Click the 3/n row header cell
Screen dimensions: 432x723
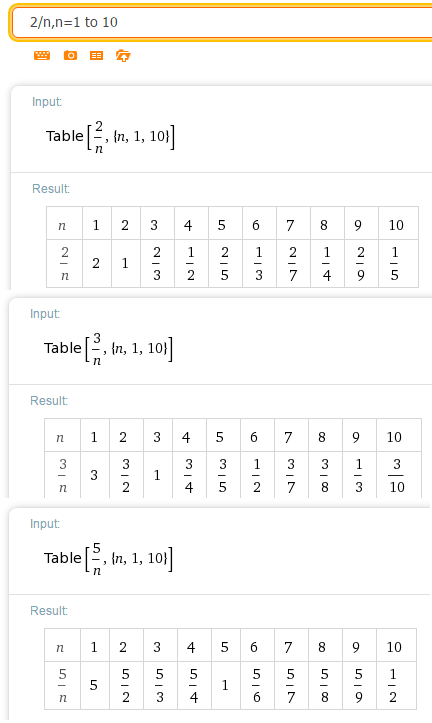coord(63,475)
